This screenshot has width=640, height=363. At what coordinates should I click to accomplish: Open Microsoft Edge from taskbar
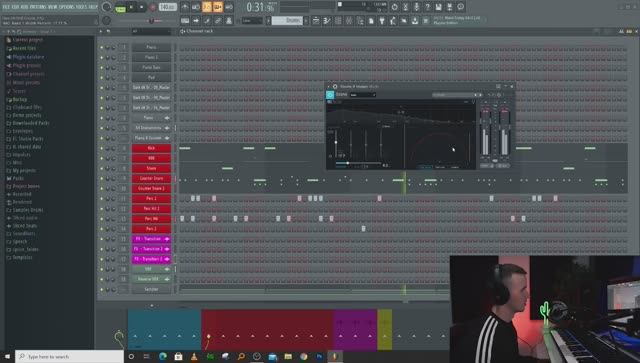pyautogui.click(x=163, y=356)
